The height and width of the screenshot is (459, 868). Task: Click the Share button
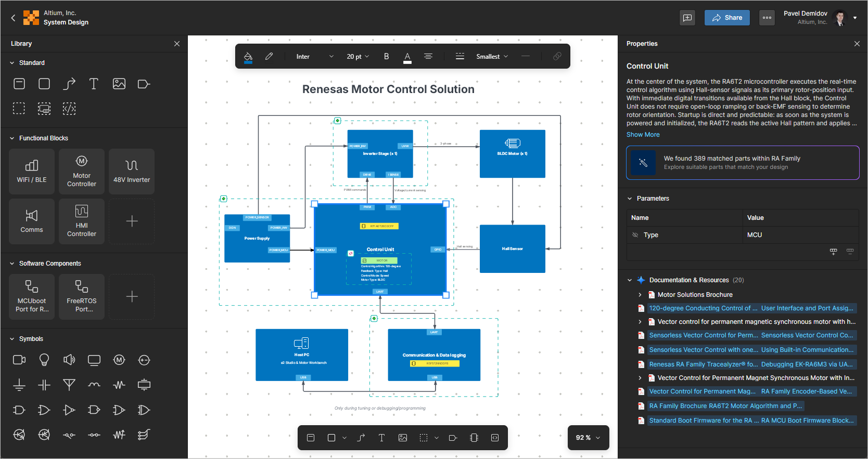(x=727, y=18)
